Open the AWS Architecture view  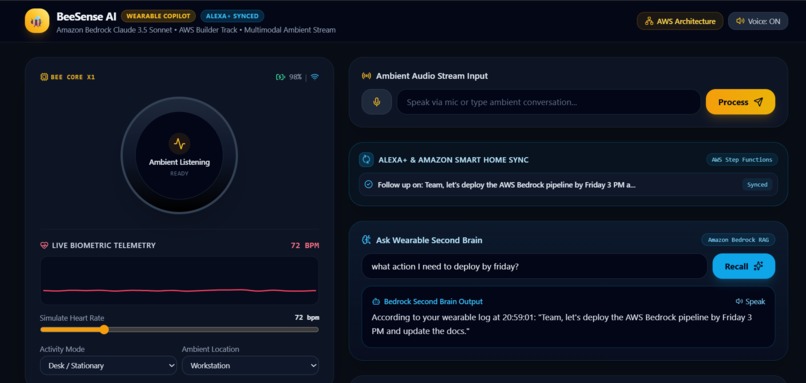pos(680,21)
